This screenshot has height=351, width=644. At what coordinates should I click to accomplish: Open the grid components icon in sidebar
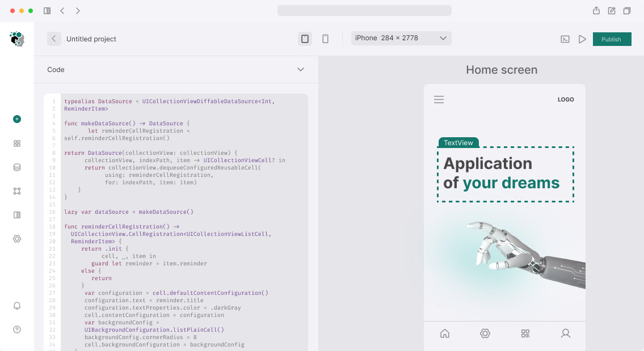pos(17,143)
